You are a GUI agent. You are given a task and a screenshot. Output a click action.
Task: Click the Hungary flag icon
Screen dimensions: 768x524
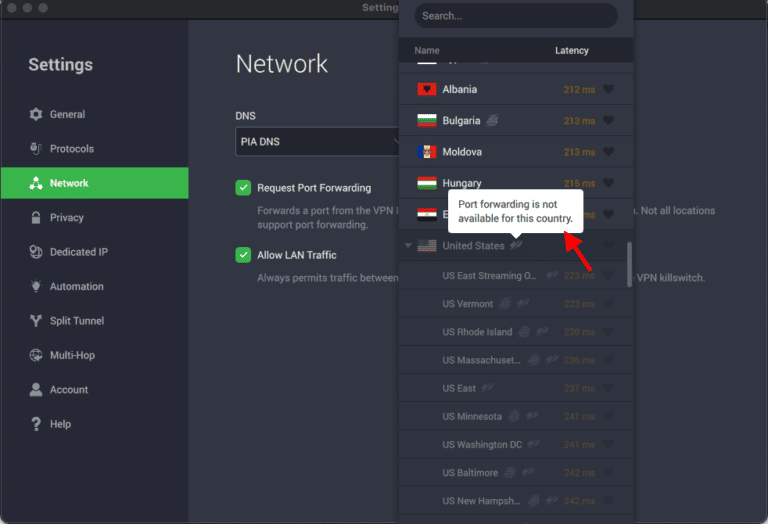[x=427, y=183]
